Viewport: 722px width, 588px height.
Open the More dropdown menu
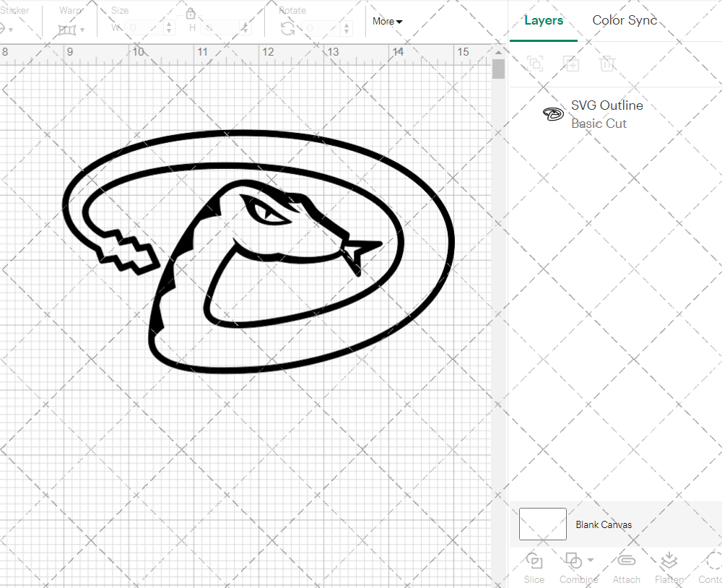(388, 22)
